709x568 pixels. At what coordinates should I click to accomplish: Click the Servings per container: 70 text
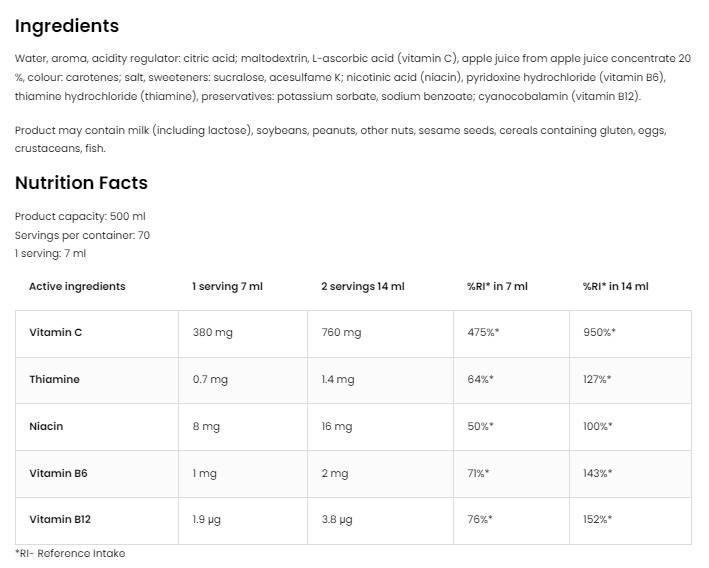click(82, 235)
